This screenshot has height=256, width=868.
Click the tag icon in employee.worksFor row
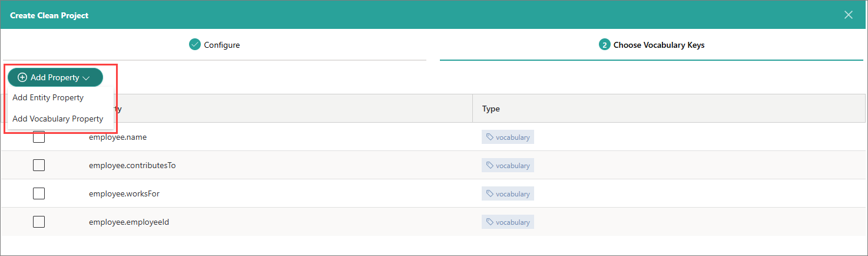[x=489, y=194]
